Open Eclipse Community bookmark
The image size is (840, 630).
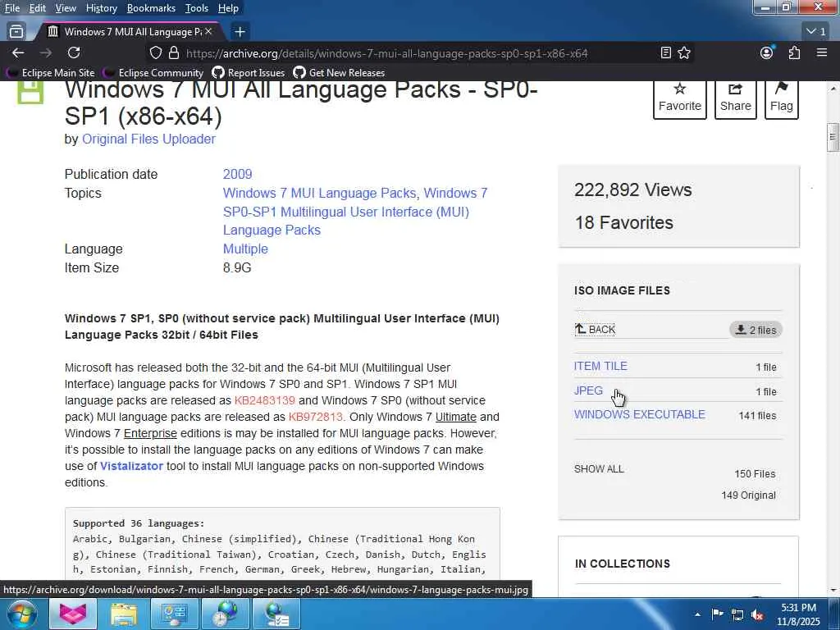(153, 72)
